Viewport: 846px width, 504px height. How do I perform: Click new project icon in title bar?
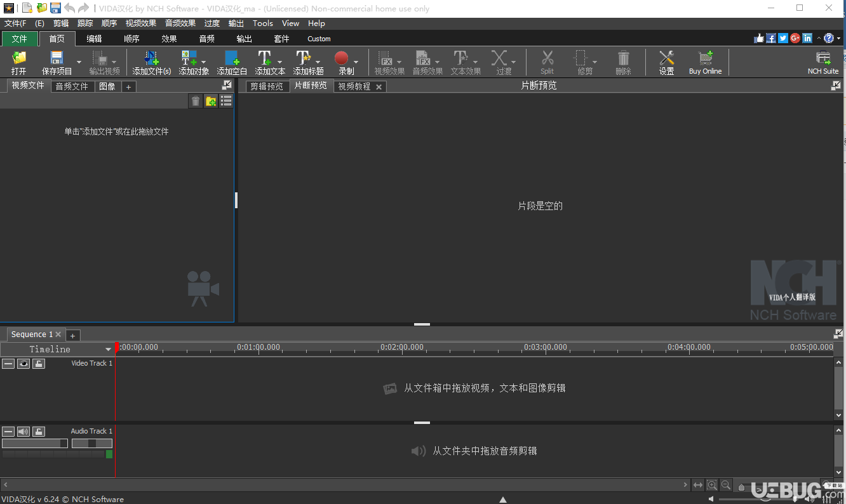point(27,8)
